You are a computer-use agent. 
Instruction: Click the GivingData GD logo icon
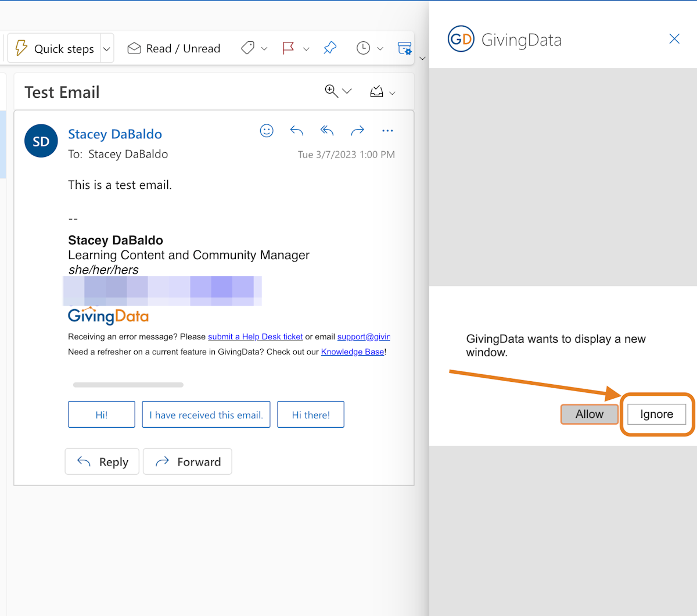[461, 39]
